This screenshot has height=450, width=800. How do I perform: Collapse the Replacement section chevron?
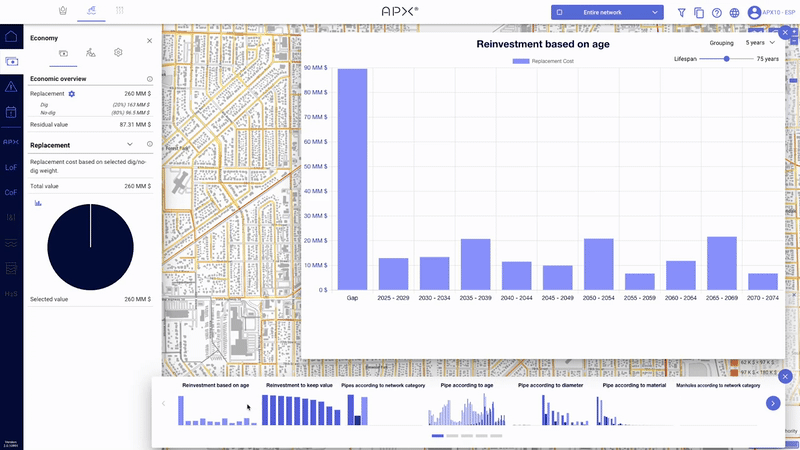[x=130, y=144]
